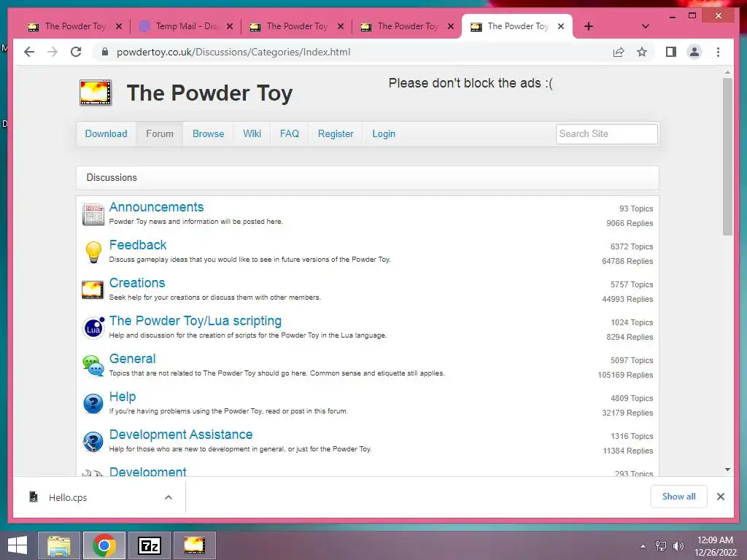The image size is (747, 560).
Task: Open the Login nav item
Action: [384, 134]
